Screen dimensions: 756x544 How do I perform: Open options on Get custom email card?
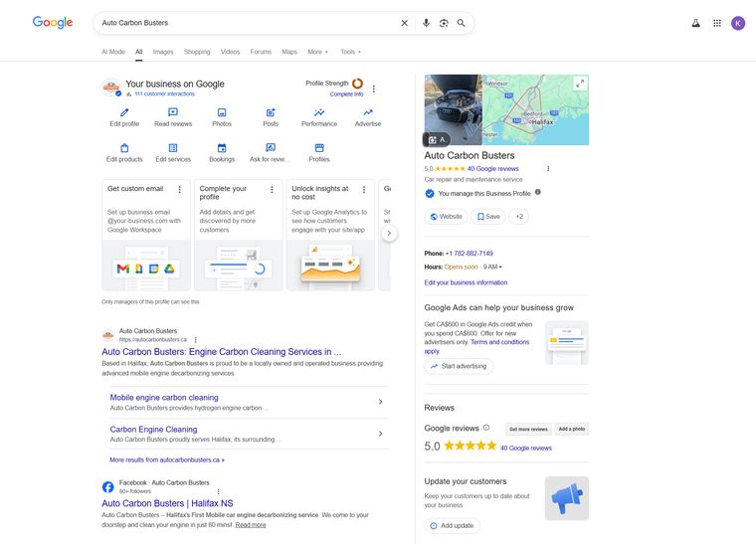[x=180, y=189]
